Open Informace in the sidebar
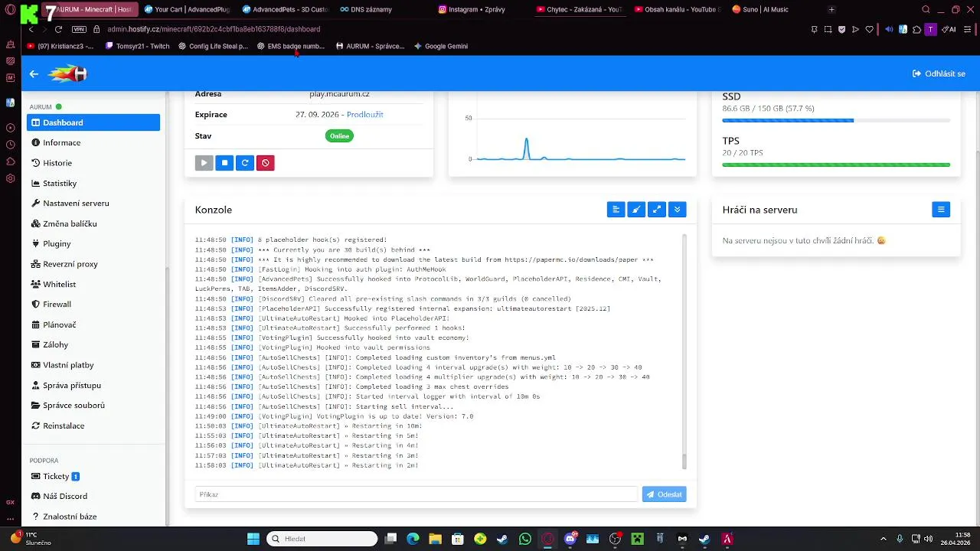Viewport: 980px width, 551px height. (x=93, y=142)
